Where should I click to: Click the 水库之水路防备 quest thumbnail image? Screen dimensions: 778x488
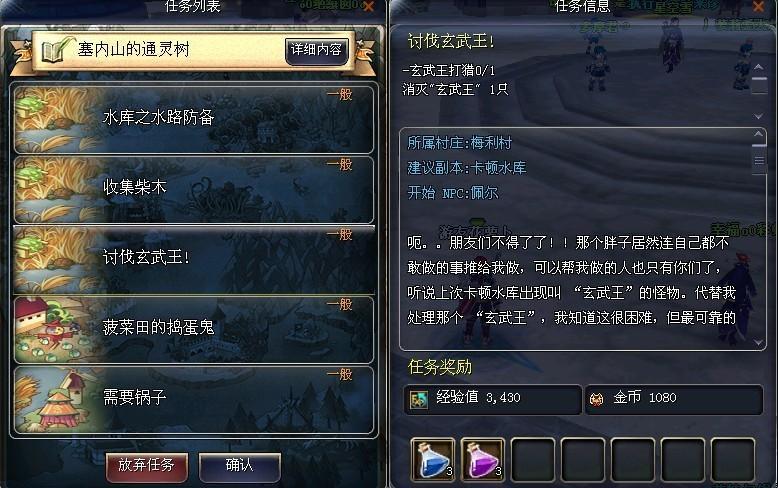tap(57, 119)
